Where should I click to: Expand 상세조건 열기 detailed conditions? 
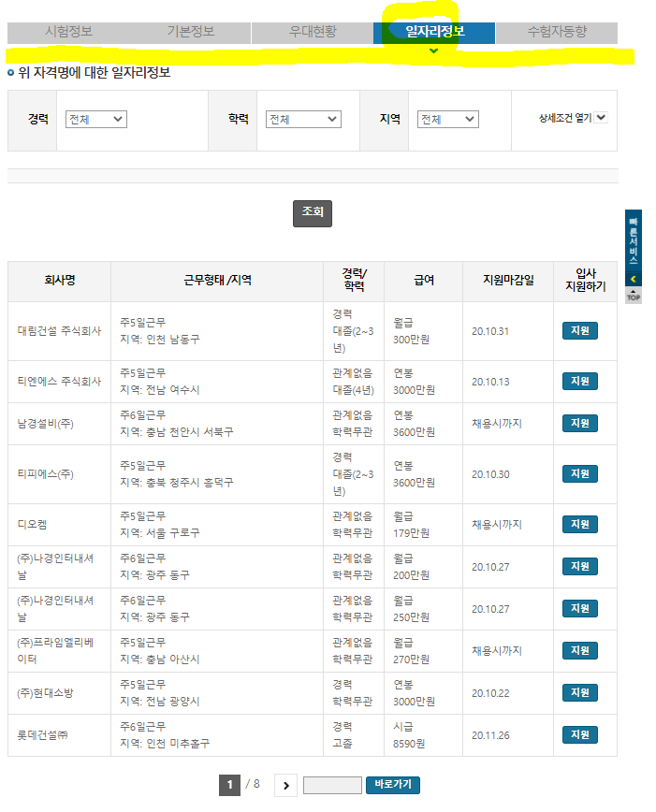[573, 118]
